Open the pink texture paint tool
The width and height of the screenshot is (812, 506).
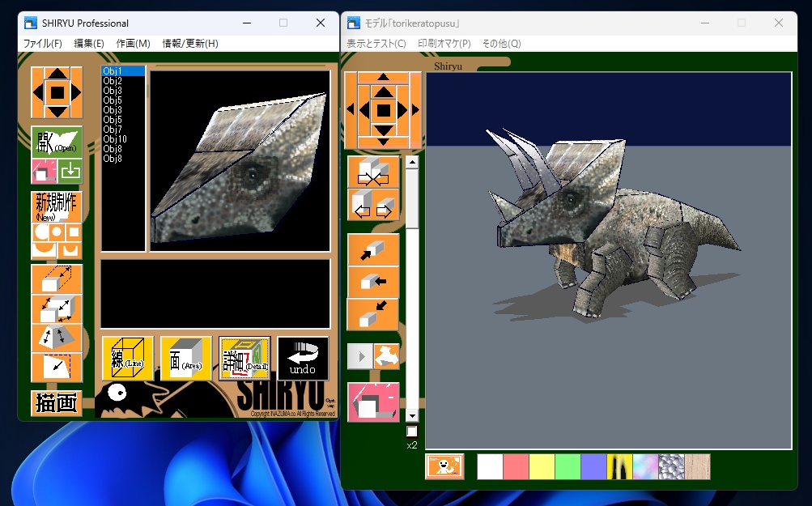tap(372, 401)
